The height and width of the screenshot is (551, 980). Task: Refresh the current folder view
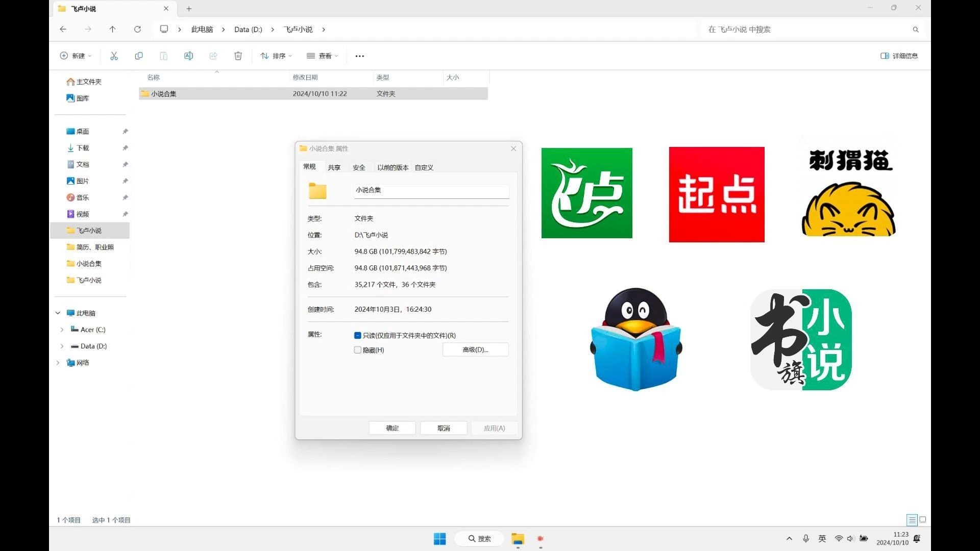pos(137,30)
